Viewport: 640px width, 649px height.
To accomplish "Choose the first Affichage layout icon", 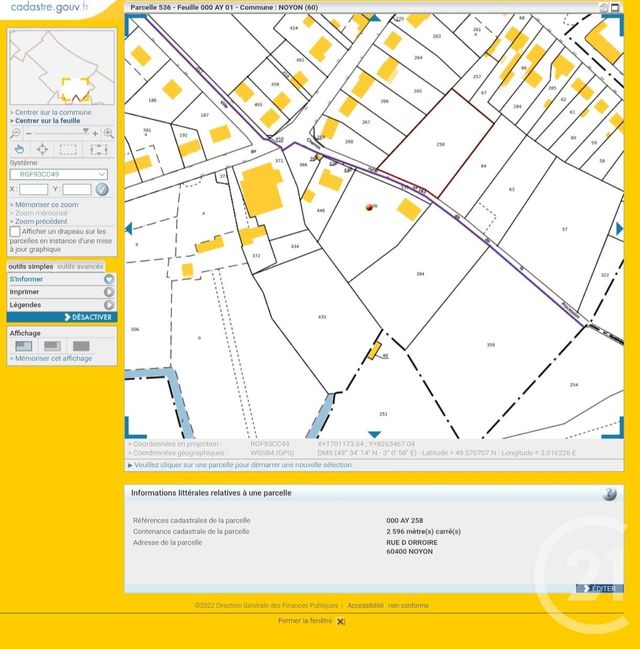I will coord(24,346).
